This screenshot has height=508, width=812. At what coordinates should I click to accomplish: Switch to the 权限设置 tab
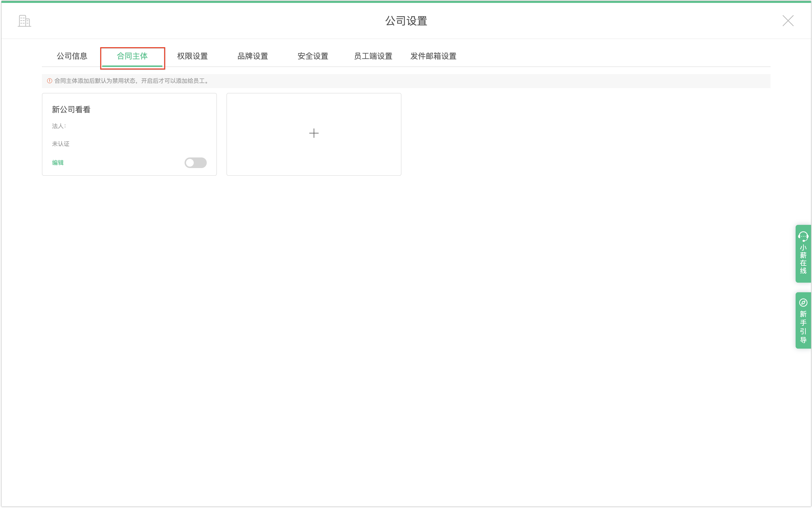(x=192, y=56)
